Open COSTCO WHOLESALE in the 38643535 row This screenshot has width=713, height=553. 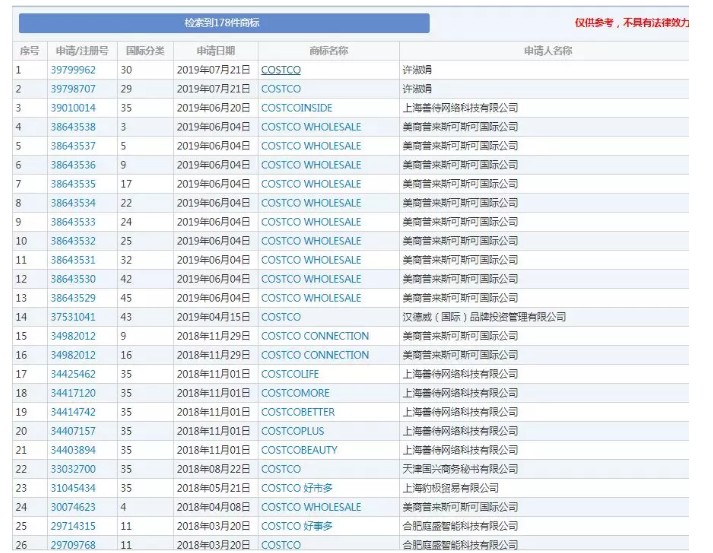(x=311, y=184)
